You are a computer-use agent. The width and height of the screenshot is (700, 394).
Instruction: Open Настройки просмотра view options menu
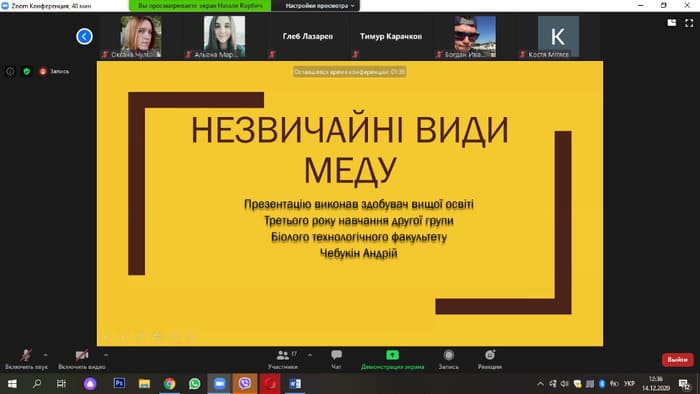320,6
